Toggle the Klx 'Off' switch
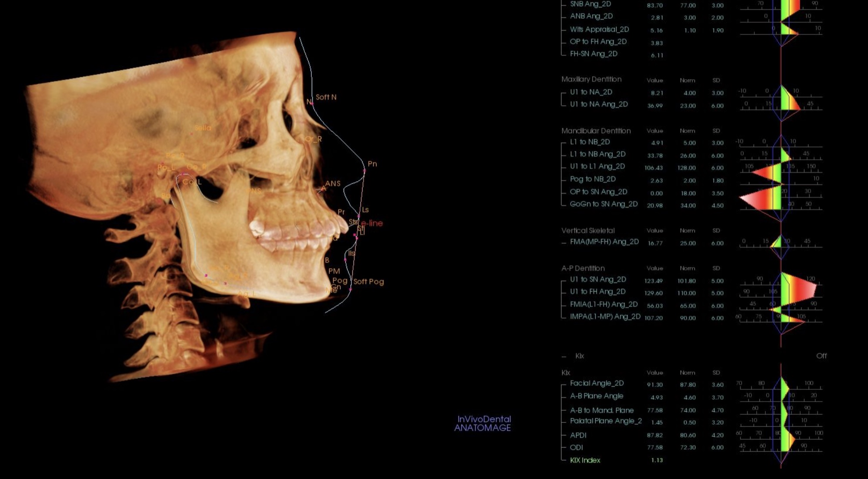 pos(821,356)
